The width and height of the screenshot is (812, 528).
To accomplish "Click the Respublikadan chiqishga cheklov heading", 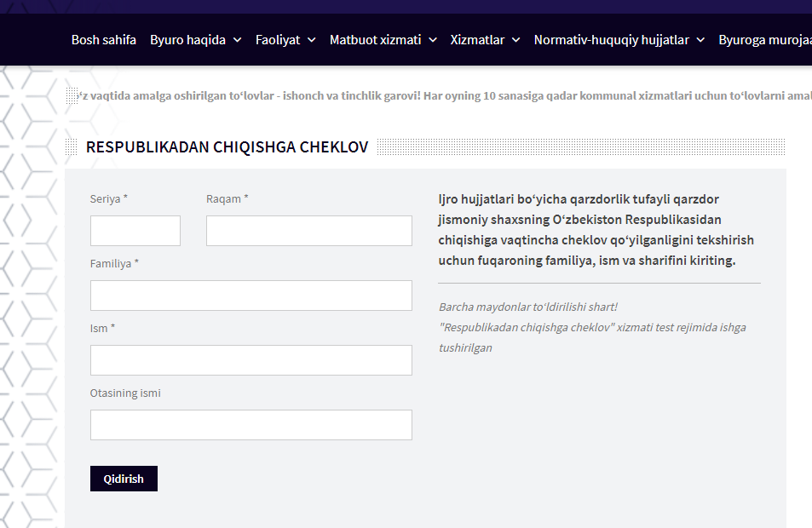I will 227,147.
